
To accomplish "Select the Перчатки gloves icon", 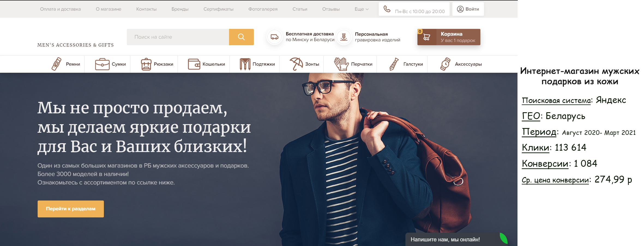I will [x=341, y=64].
